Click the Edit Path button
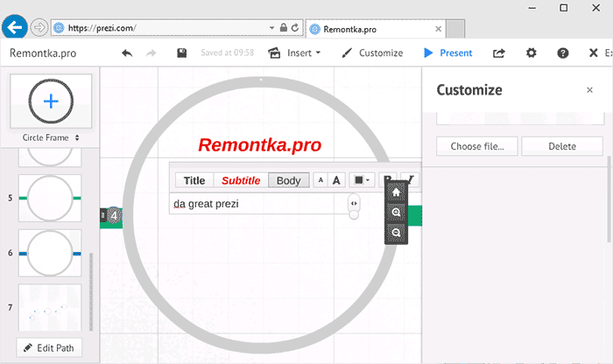 pyautogui.click(x=49, y=347)
